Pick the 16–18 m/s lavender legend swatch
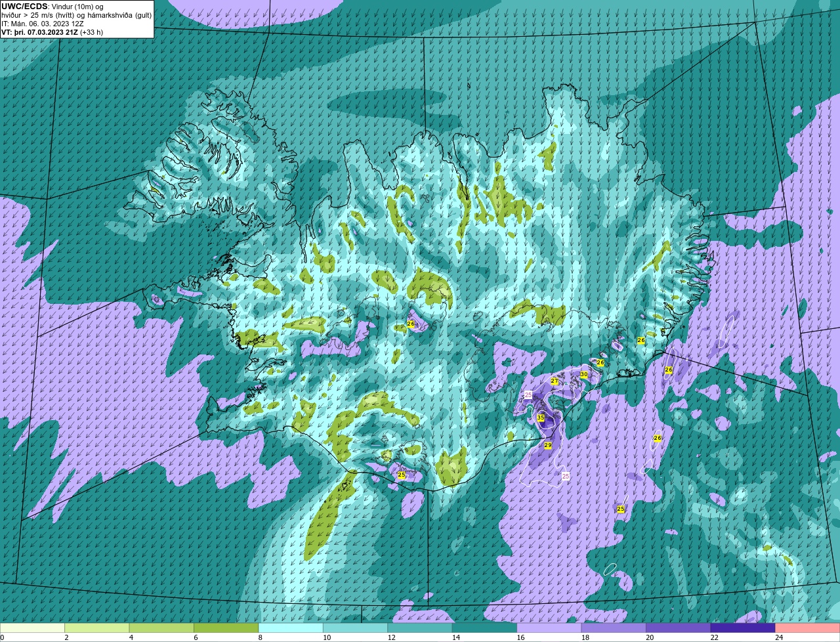 [549, 628]
